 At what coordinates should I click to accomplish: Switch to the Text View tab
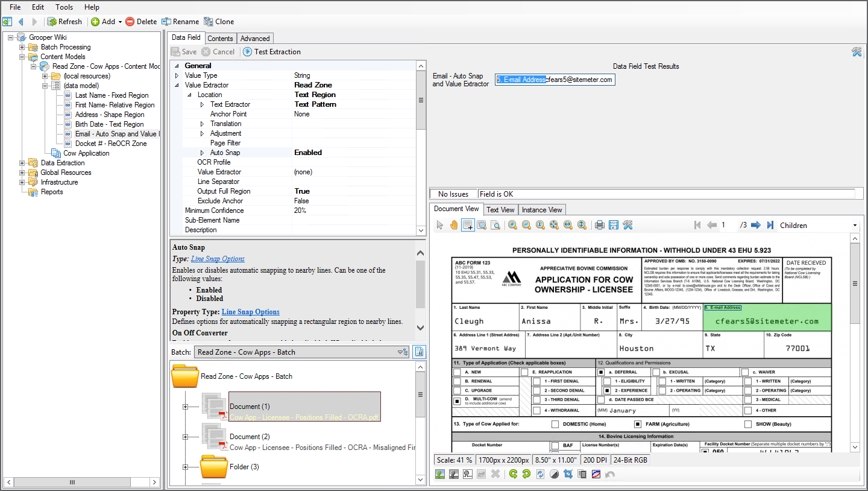500,210
